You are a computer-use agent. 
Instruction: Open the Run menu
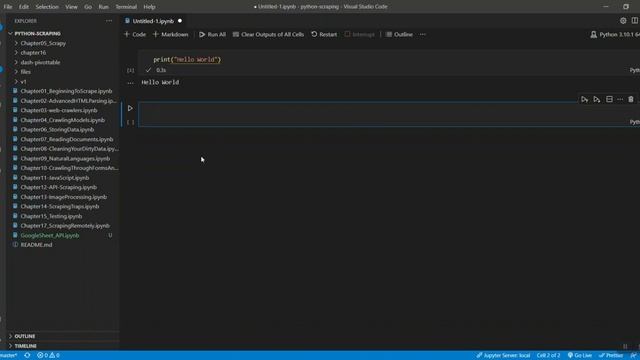(104, 7)
